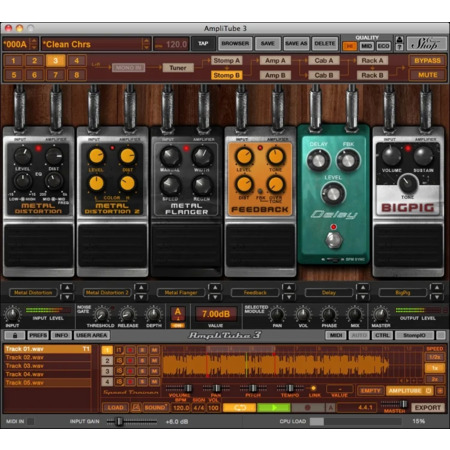Image resolution: width=450 pixels, height=450 pixels.
Task: Open the Custom Shop logo button
Action: (x=426, y=44)
